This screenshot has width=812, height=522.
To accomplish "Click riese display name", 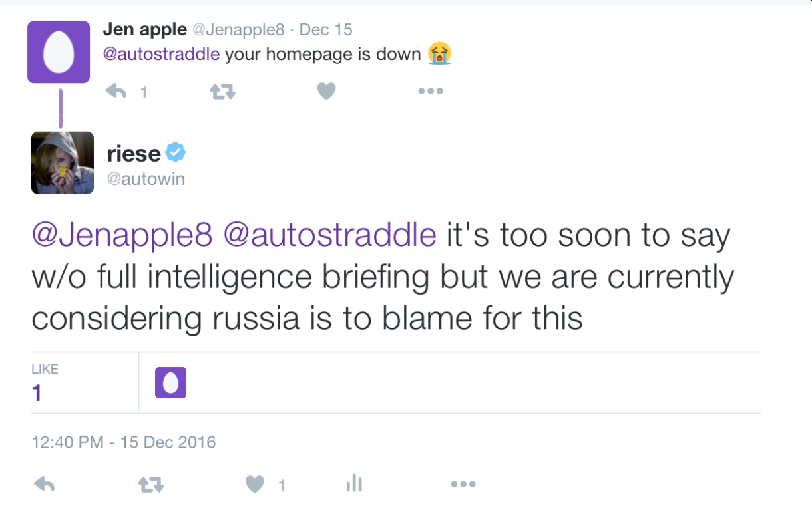I will [134, 154].
